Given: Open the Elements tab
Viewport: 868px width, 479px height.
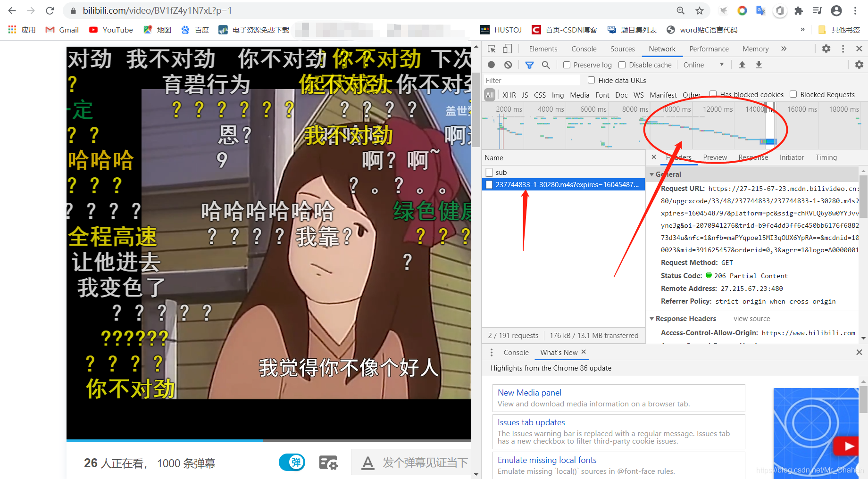Looking at the screenshot, I should (x=543, y=49).
